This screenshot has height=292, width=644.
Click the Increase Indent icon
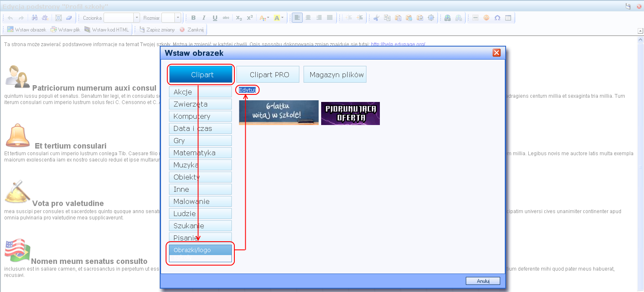tap(360, 18)
